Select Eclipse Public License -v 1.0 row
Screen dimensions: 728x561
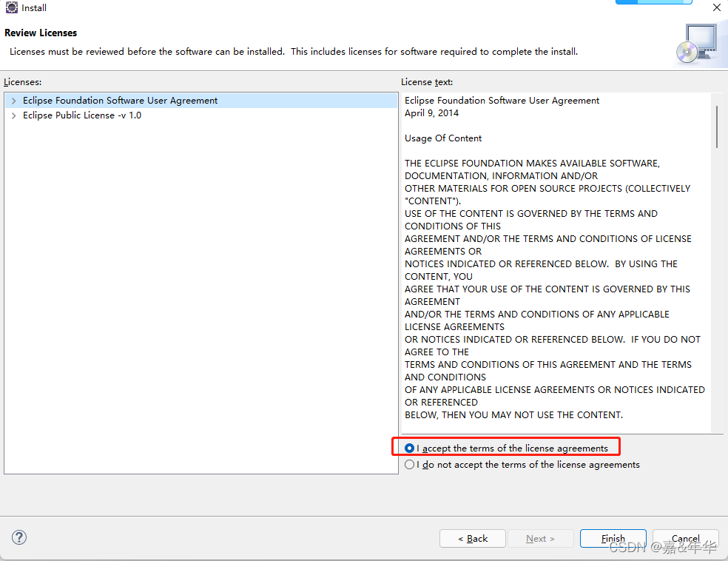[201, 115]
